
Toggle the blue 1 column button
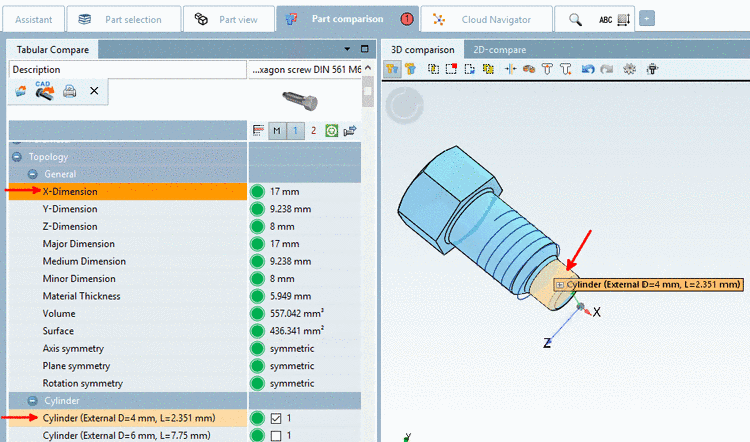click(x=296, y=131)
